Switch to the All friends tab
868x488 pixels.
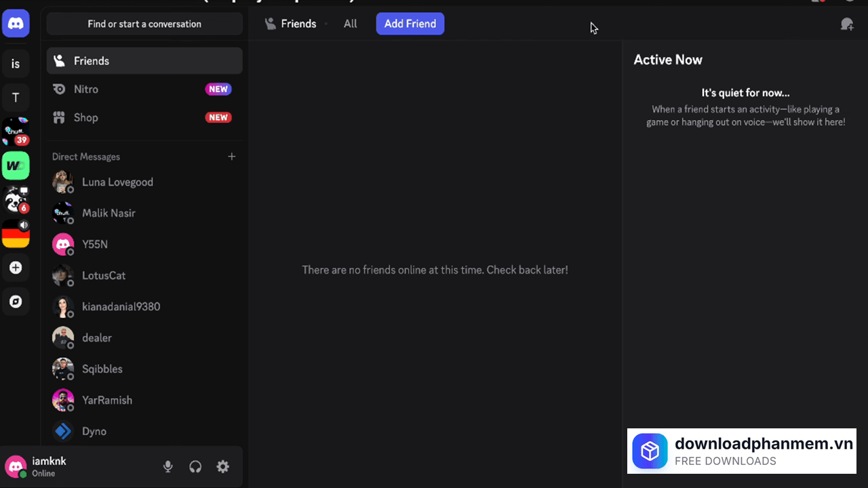coord(350,23)
